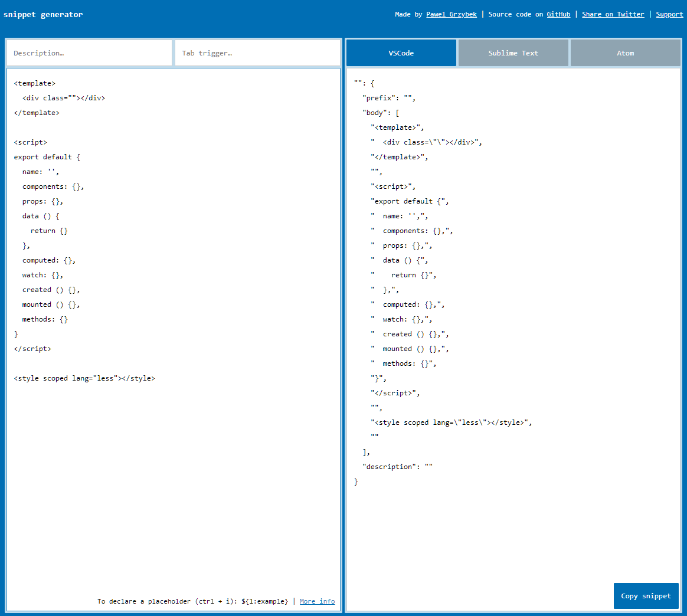Click the 'components: {},' editor line

point(53,186)
